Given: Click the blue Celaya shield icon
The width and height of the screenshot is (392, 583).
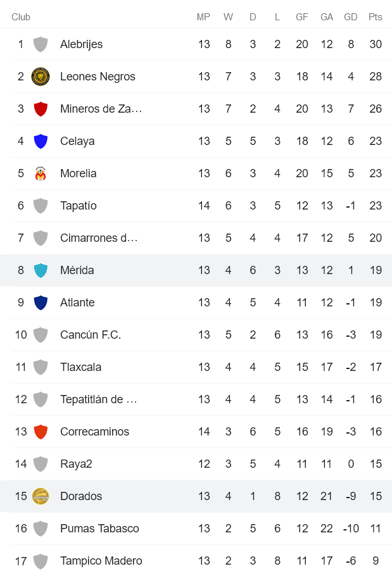Looking at the screenshot, I should tap(41, 141).
